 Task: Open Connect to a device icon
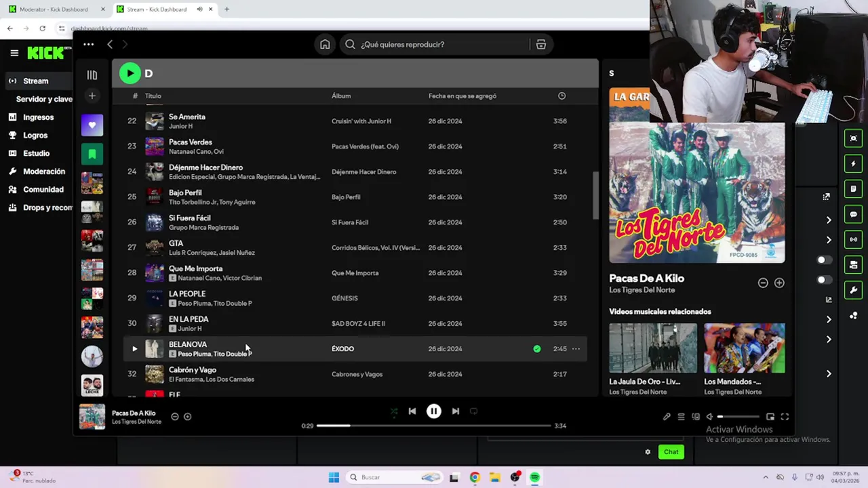[696, 417]
